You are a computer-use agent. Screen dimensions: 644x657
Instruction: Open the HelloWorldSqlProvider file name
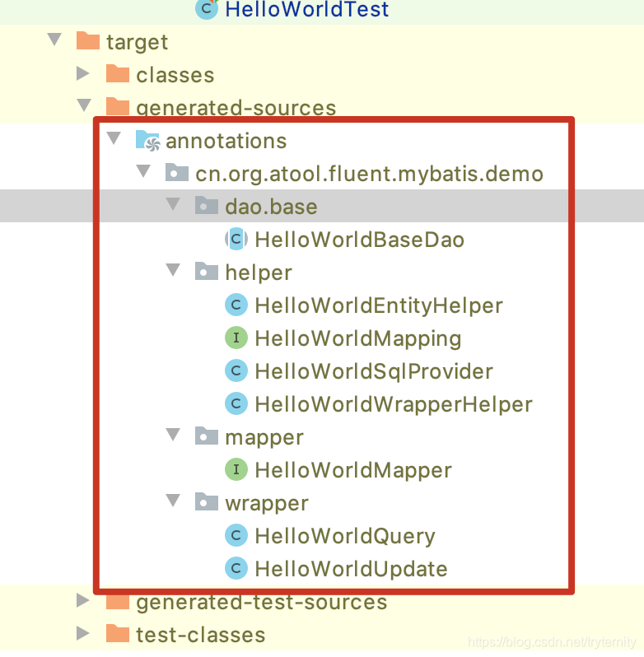tap(374, 371)
